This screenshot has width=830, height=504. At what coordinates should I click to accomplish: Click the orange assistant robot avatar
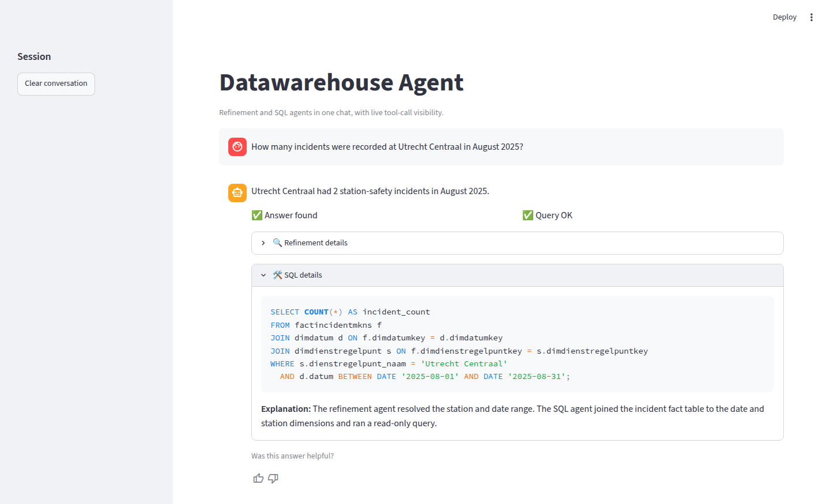[x=237, y=193]
